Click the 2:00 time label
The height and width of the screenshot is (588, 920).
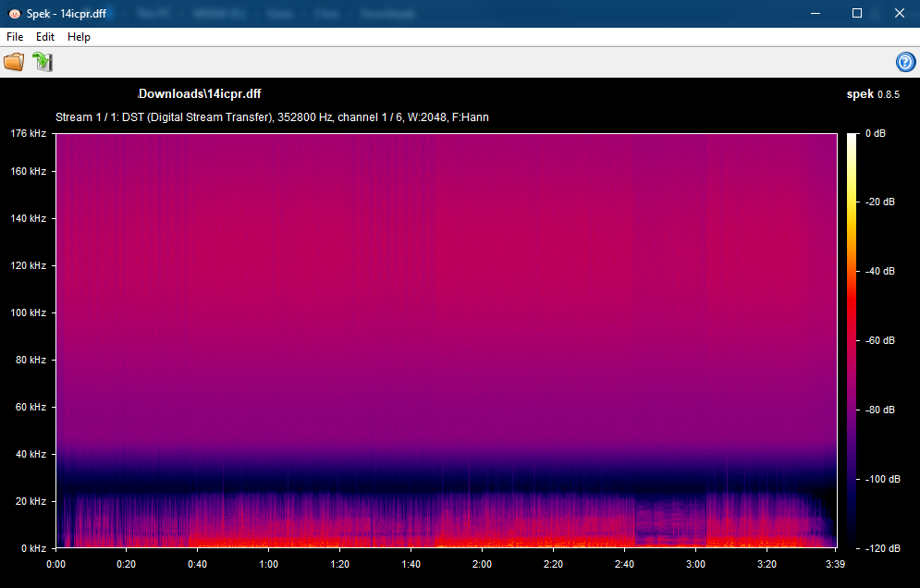483,564
